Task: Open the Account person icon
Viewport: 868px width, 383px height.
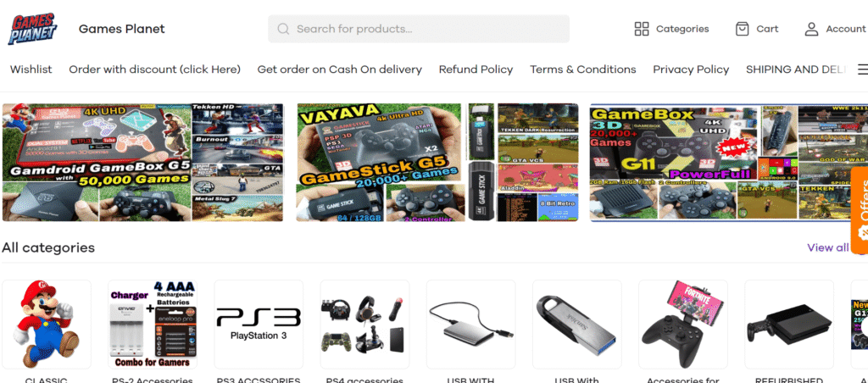Action: click(811, 29)
